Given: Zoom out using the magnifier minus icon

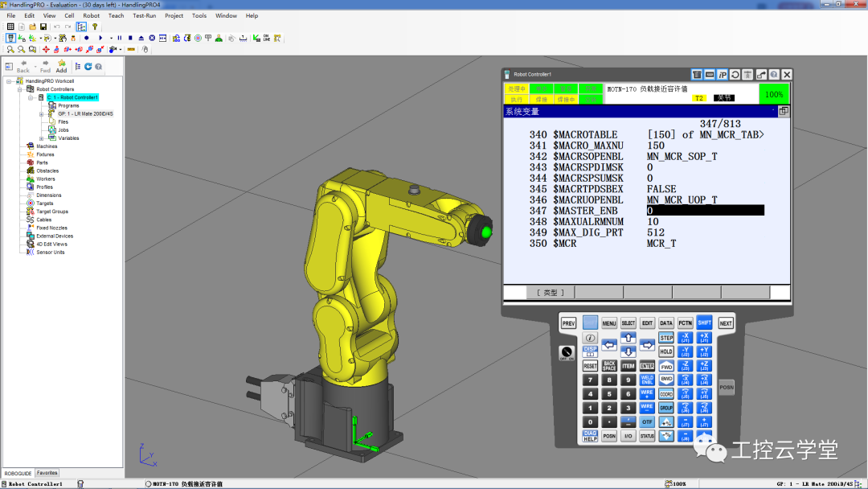Looking at the screenshot, I should pos(22,49).
